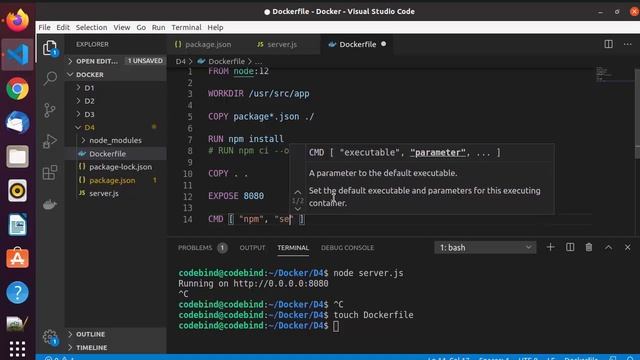Expand the Timeline section

coord(116,348)
